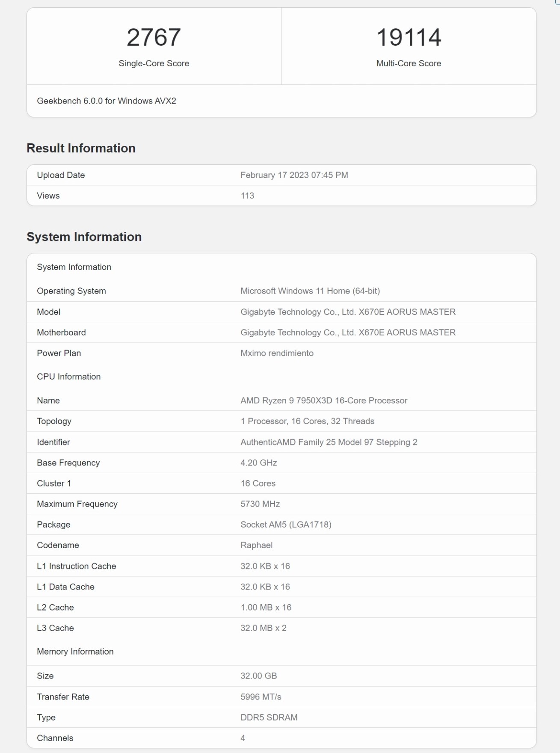Click the Transfer Rate label
The height and width of the screenshot is (753, 560).
[x=63, y=697]
